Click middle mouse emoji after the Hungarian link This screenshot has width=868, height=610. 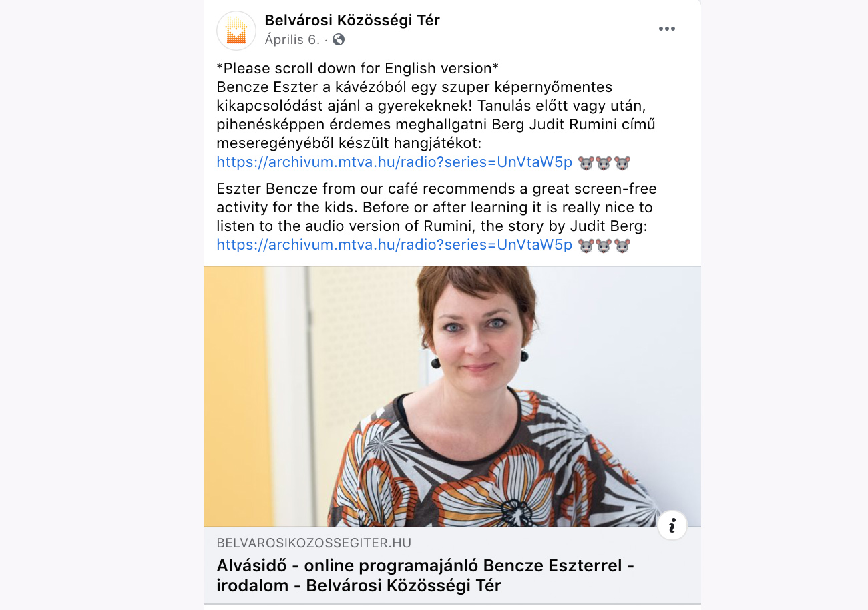pos(604,162)
